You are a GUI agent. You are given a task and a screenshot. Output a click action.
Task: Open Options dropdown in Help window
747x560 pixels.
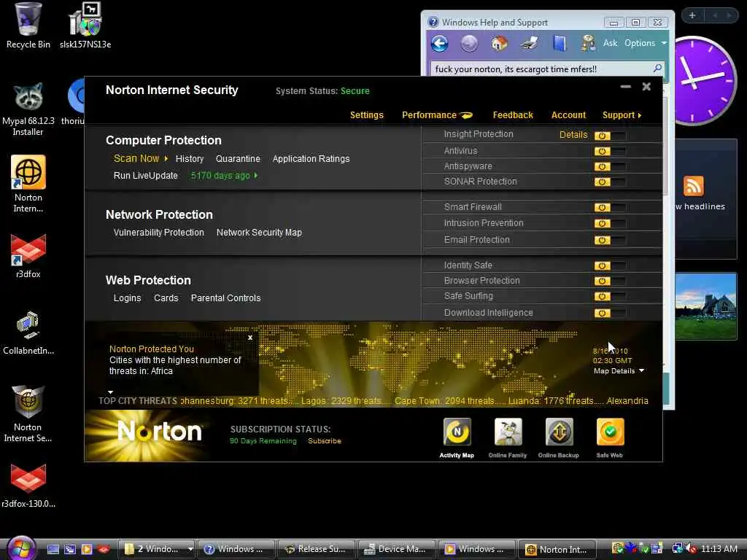[646, 43]
